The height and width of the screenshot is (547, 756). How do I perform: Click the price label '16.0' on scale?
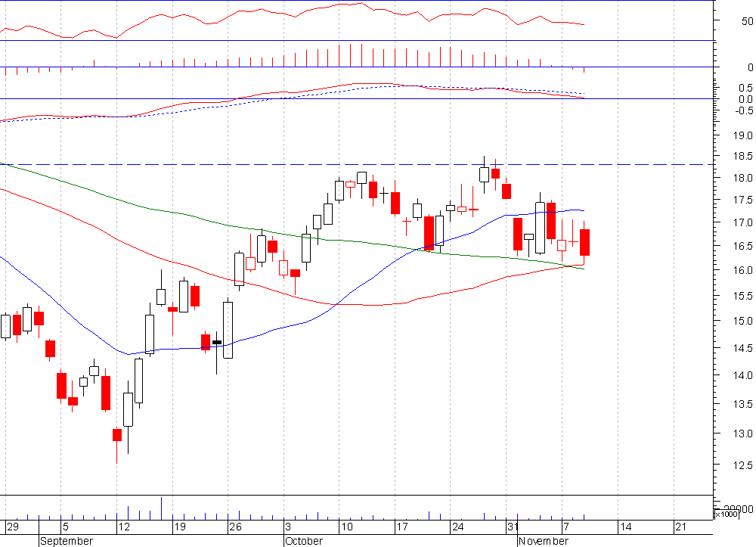point(742,270)
